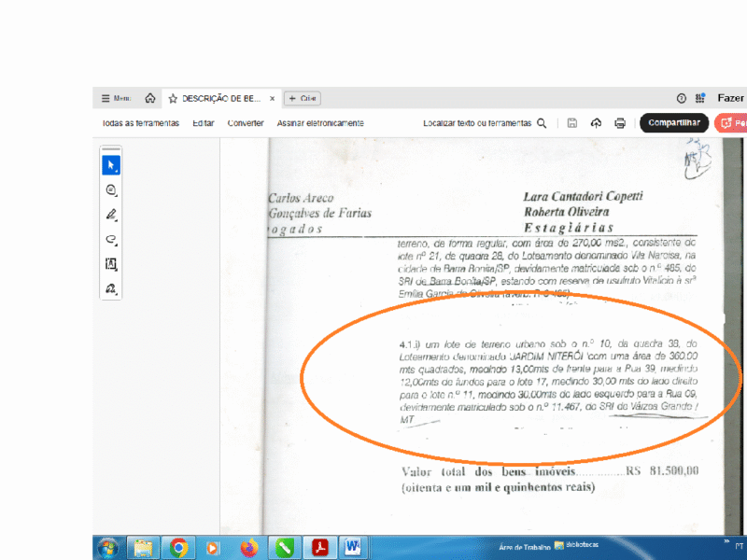
Task: Click Assinar eletronicamente
Action: pyautogui.click(x=320, y=123)
